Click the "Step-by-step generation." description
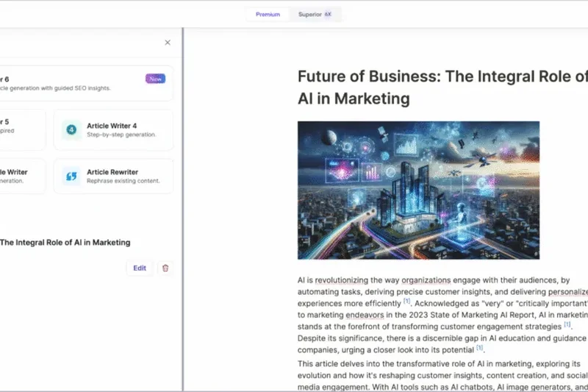Image resolution: width=588 pixels, height=392 pixels. (121, 135)
